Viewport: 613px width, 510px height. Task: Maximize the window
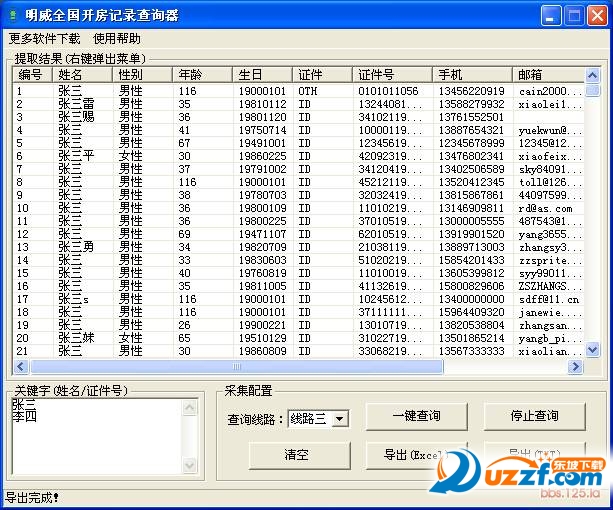click(574, 16)
